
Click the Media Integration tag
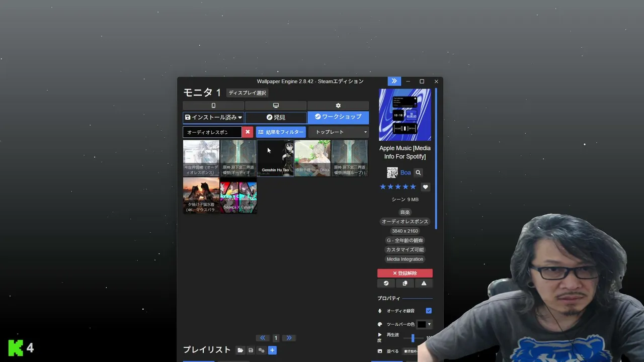click(x=405, y=259)
